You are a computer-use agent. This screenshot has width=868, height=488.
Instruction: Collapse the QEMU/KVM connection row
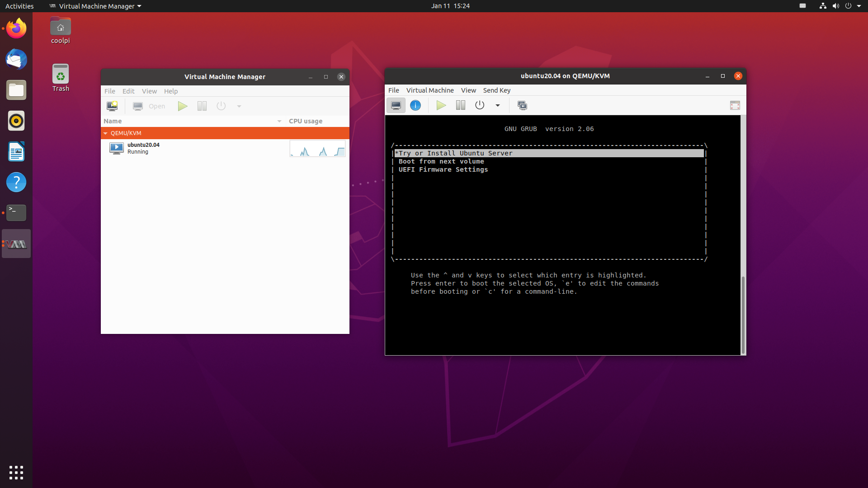[105, 133]
